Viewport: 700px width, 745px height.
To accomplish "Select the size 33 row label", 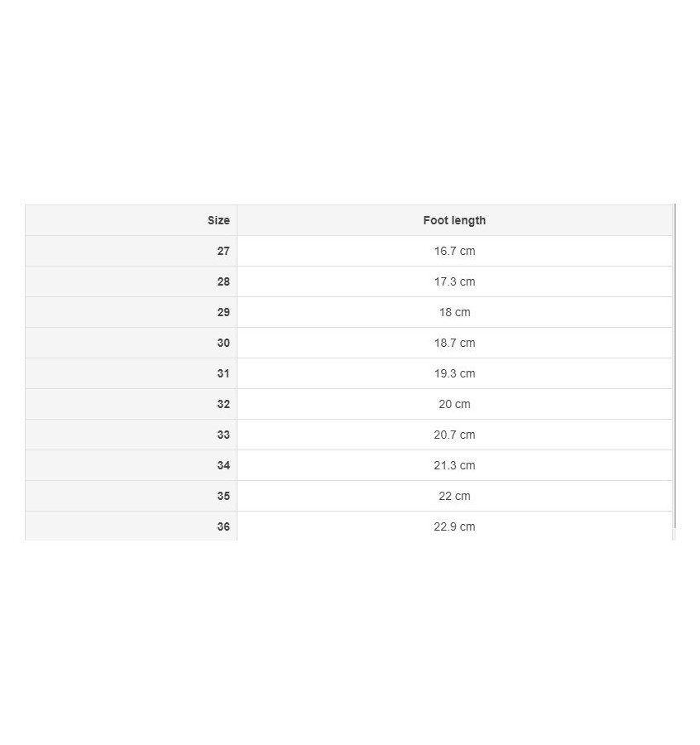I will click(x=223, y=435).
